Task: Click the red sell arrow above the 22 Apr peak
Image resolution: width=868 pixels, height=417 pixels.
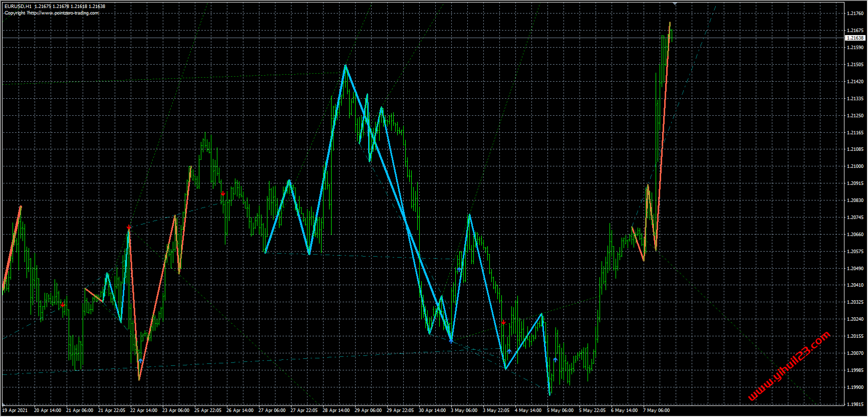Action: click(x=129, y=228)
